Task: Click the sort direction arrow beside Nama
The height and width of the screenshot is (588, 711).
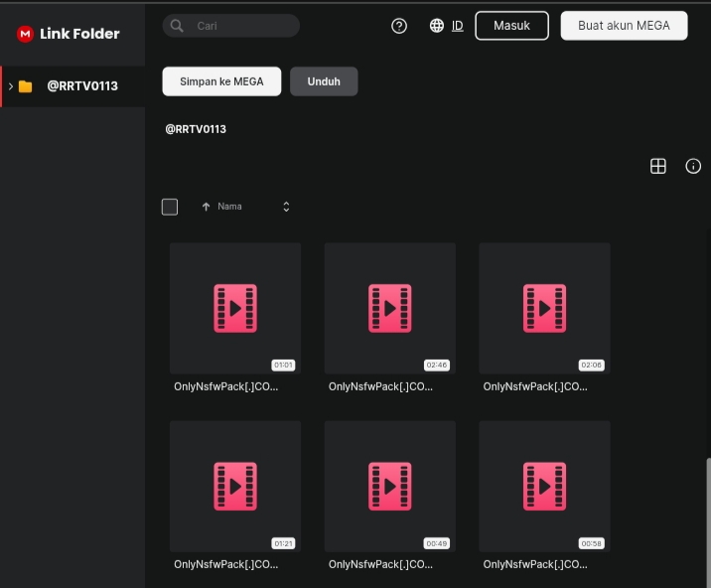Action: click(x=206, y=207)
